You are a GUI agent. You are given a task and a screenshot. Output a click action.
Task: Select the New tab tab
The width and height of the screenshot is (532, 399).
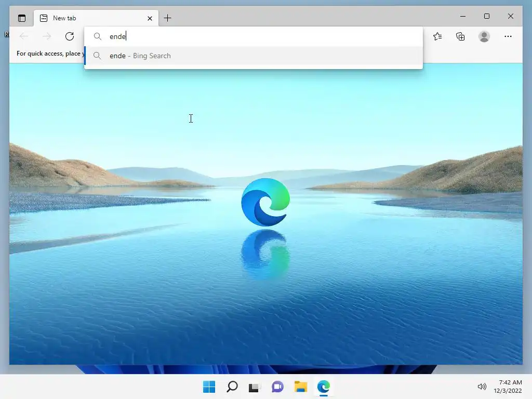[96, 18]
